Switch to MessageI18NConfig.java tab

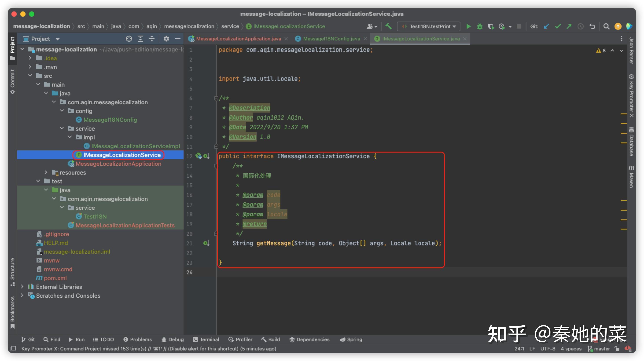(x=331, y=39)
